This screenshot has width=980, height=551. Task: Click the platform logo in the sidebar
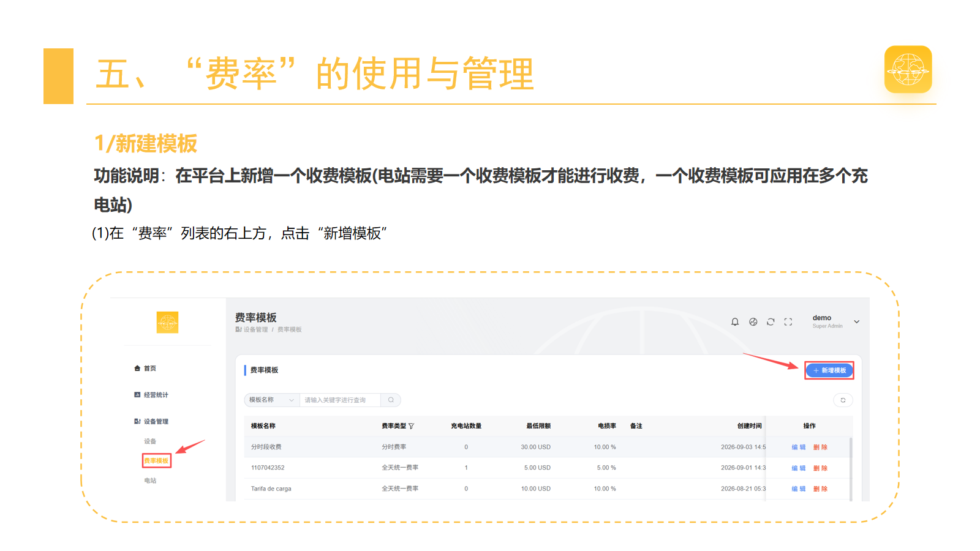pyautogui.click(x=167, y=322)
